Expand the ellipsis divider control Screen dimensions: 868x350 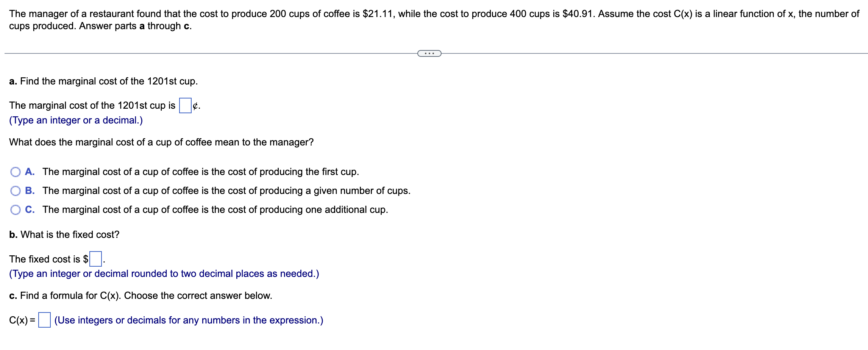pos(430,54)
